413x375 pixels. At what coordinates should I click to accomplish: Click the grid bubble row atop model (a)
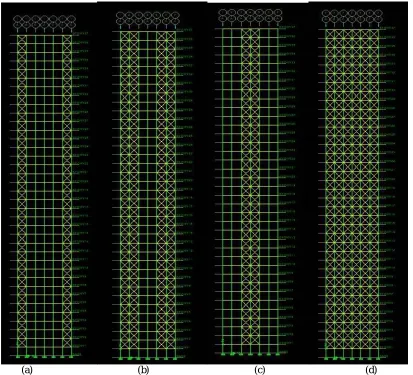(45, 21)
